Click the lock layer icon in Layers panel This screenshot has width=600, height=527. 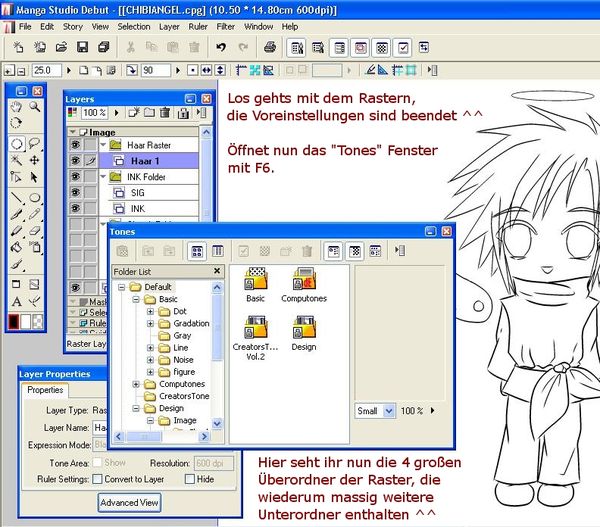point(183,113)
